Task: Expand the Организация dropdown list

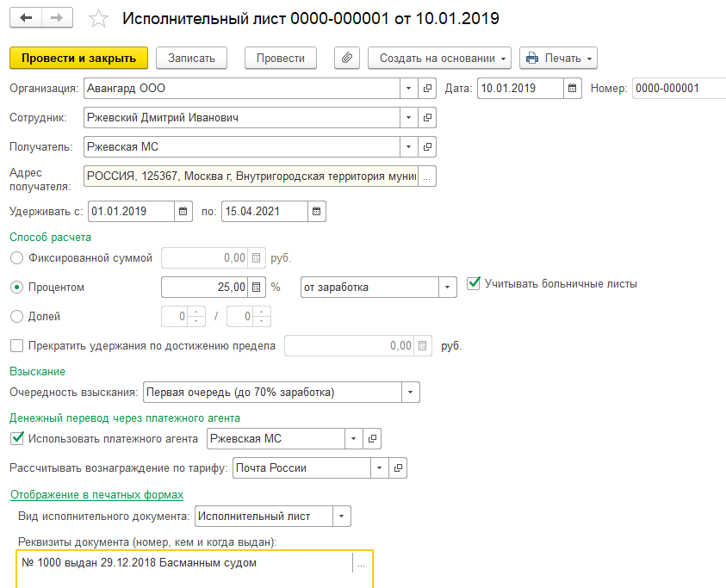Action: coord(408,88)
